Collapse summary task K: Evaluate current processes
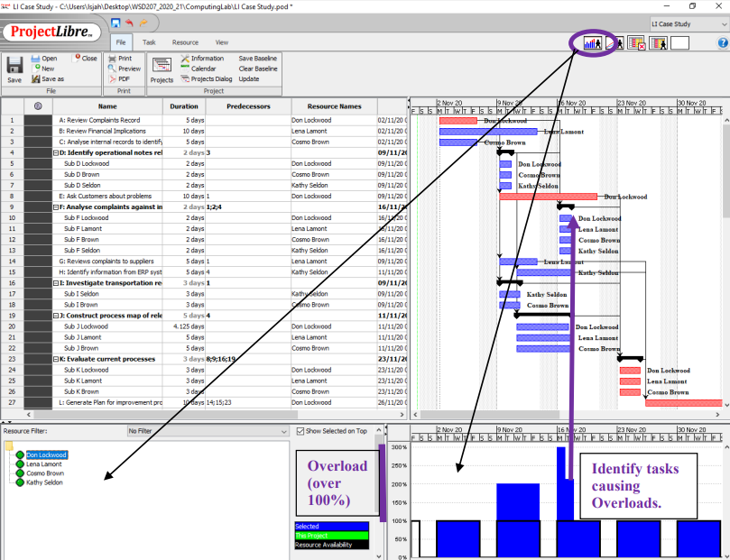 tap(56, 359)
